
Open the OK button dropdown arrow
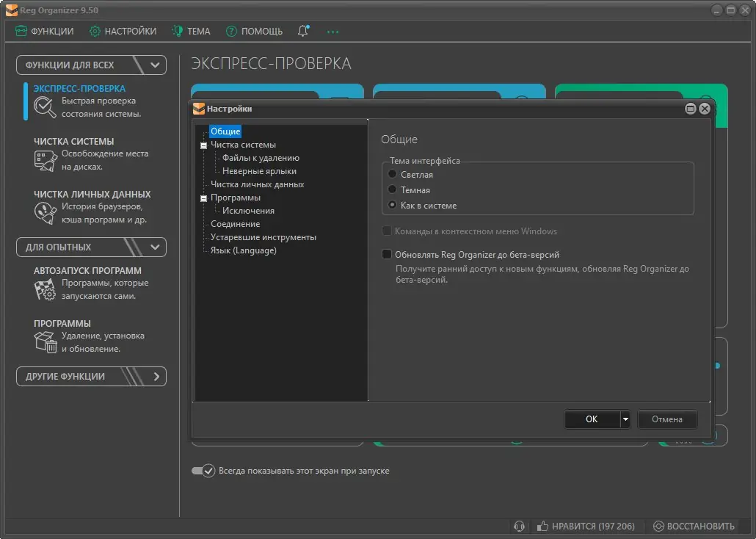tap(625, 419)
